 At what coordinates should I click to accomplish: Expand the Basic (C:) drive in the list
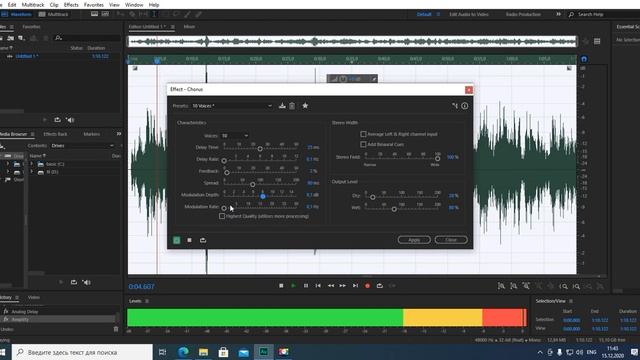(32, 164)
